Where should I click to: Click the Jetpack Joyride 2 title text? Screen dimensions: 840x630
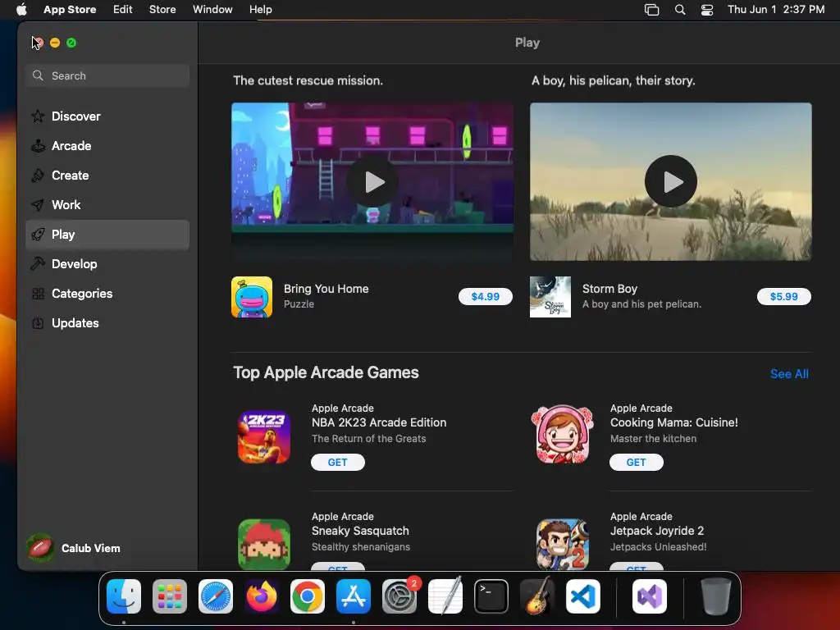point(657,531)
